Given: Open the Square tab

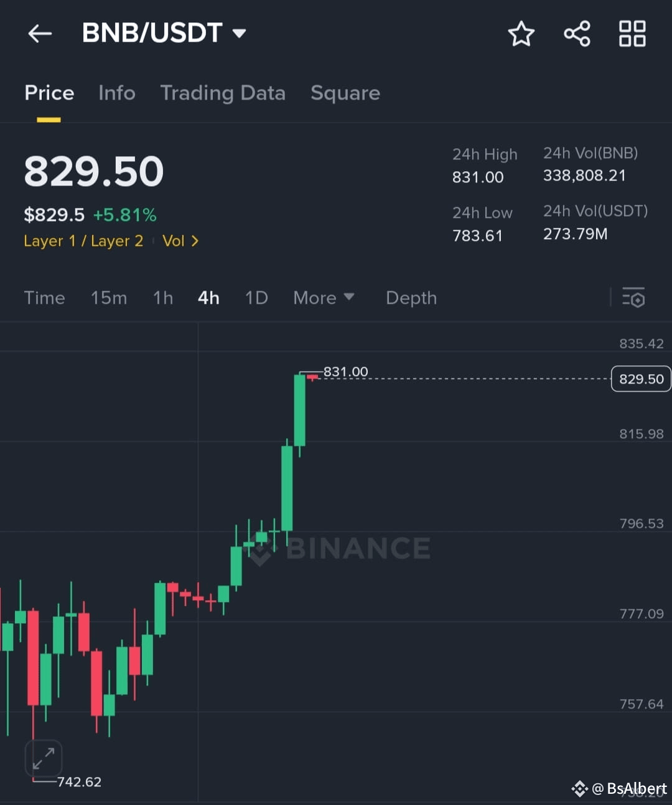Looking at the screenshot, I should 345,93.
